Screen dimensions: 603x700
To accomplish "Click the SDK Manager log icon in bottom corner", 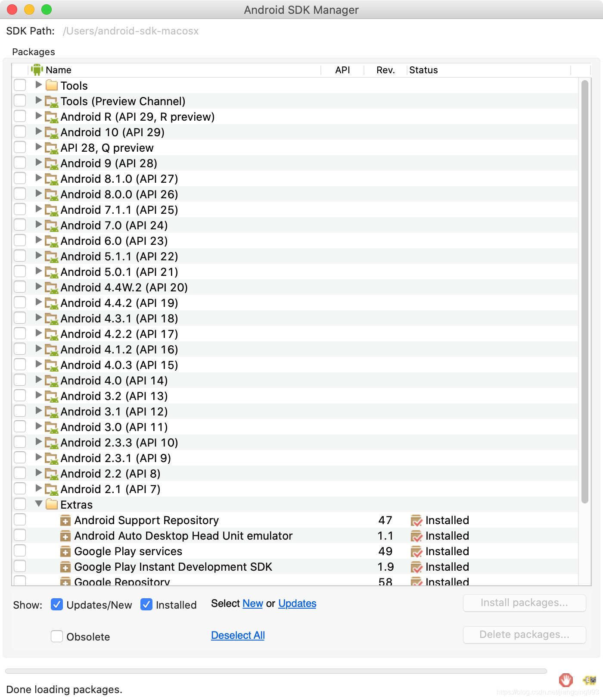I will click(589, 680).
